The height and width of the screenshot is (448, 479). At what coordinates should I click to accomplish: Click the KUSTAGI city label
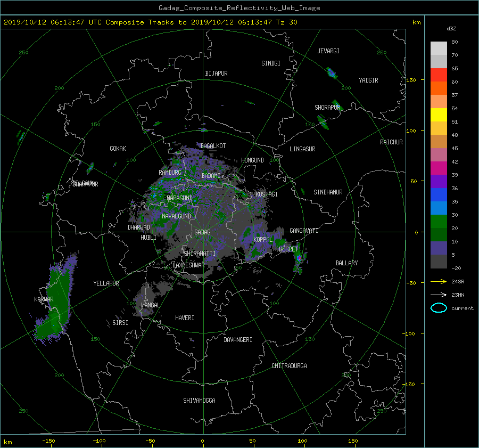pyautogui.click(x=267, y=194)
